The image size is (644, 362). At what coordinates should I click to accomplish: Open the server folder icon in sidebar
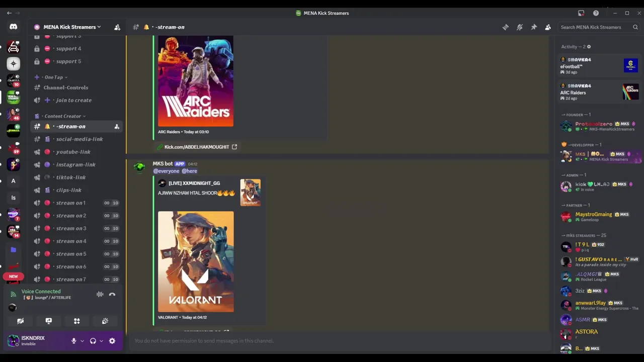click(x=14, y=249)
